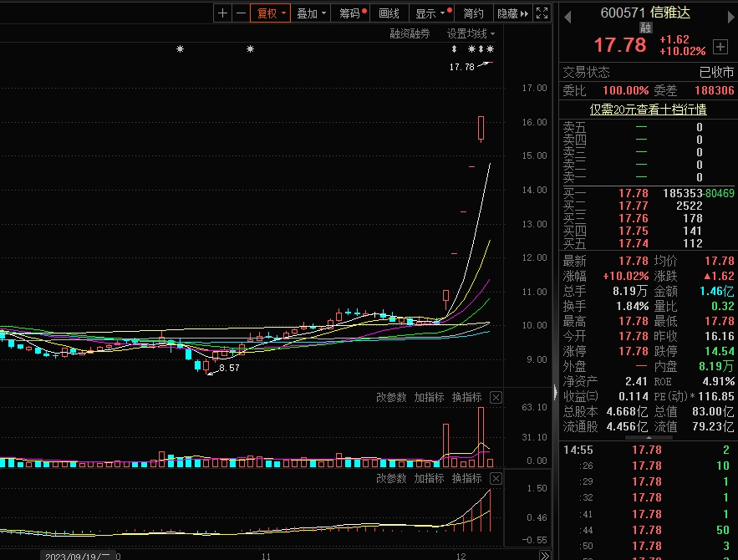This screenshot has height=560, width=738.
Task: Click the plus zoom-in chart button
Action: click(x=222, y=13)
